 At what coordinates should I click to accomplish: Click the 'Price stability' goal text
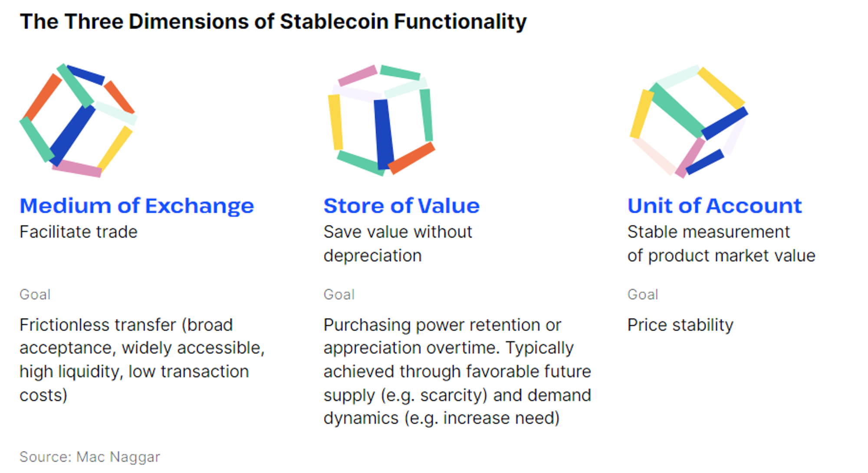pyautogui.click(x=681, y=325)
